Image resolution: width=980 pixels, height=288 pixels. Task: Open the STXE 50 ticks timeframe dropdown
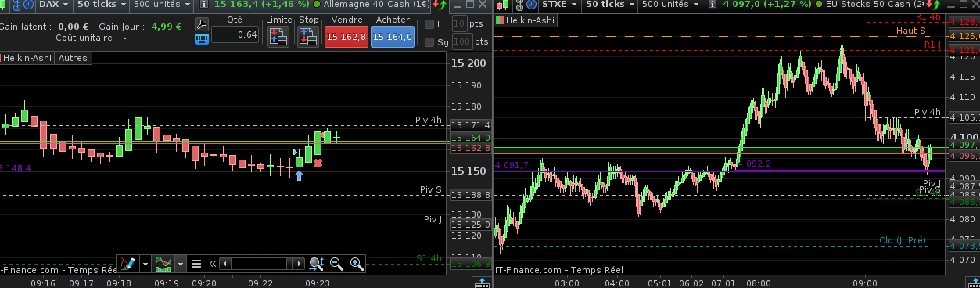click(x=608, y=5)
